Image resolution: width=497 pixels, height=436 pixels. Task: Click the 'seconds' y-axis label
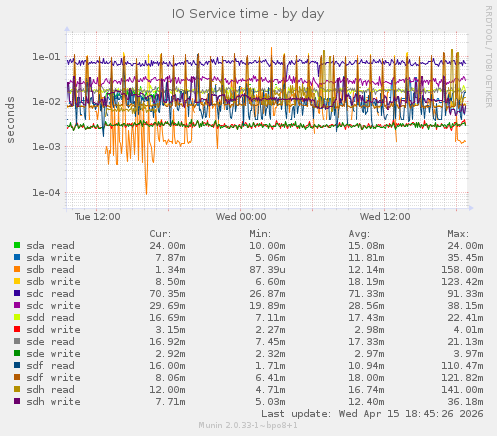point(11,120)
